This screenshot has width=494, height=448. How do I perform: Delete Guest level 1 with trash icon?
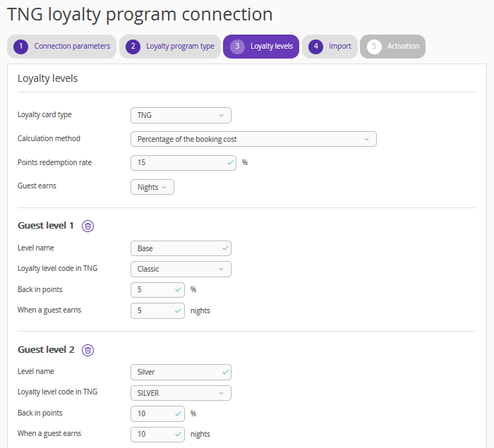click(88, 226)
